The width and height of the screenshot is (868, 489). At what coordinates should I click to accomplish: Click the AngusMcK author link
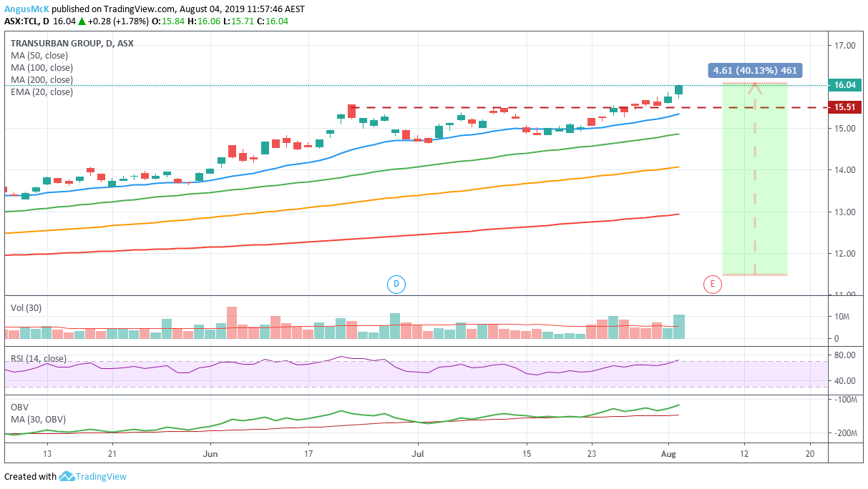coord(26,9)
